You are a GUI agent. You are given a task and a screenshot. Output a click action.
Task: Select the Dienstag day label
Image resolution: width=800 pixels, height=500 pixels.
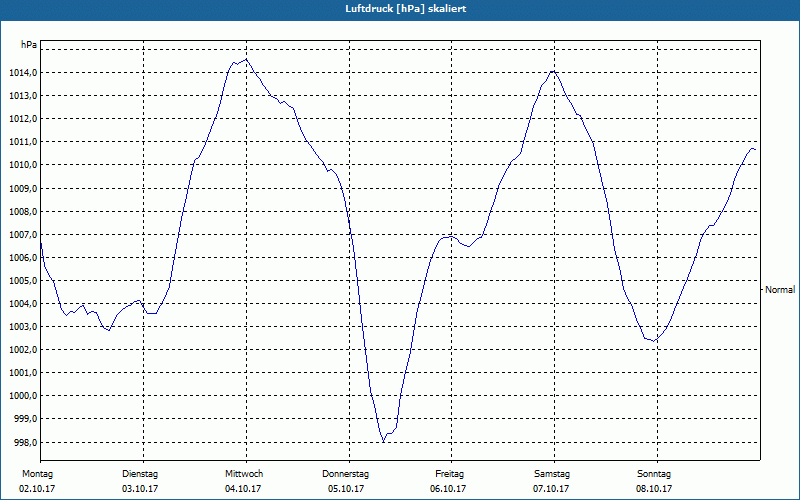click(140, 474)
